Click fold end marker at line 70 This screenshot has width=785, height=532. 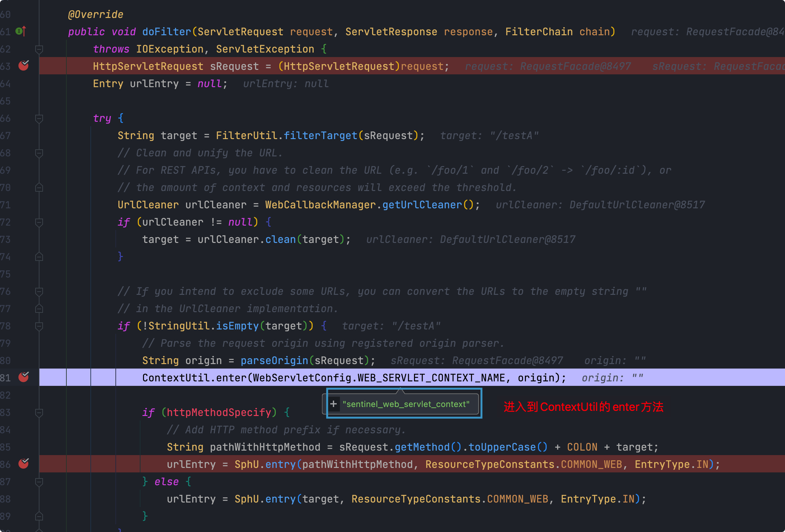(x=39, y=188)
